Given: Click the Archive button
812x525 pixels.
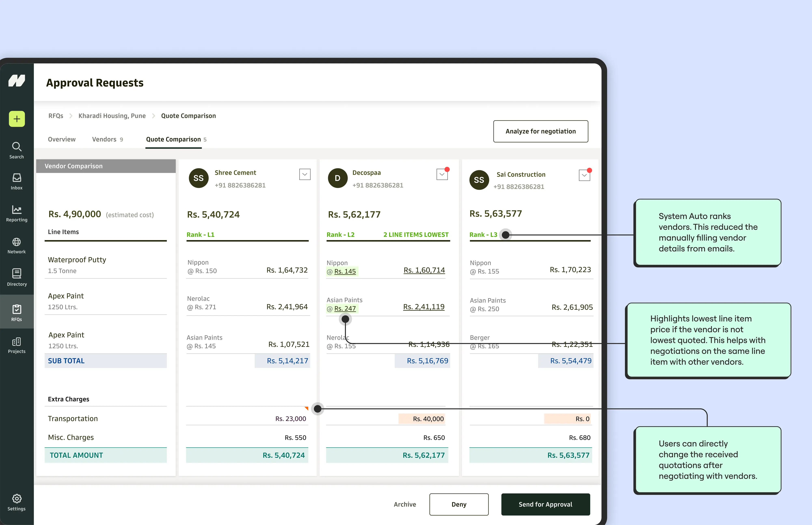Looking at the screenshot, I should 405,504.
